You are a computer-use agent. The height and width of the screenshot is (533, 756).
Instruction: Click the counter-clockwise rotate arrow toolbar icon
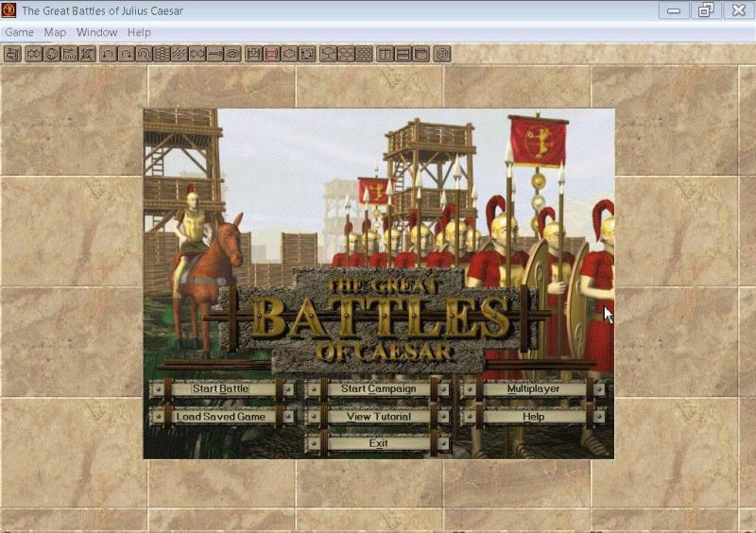[x=108, y=54]
